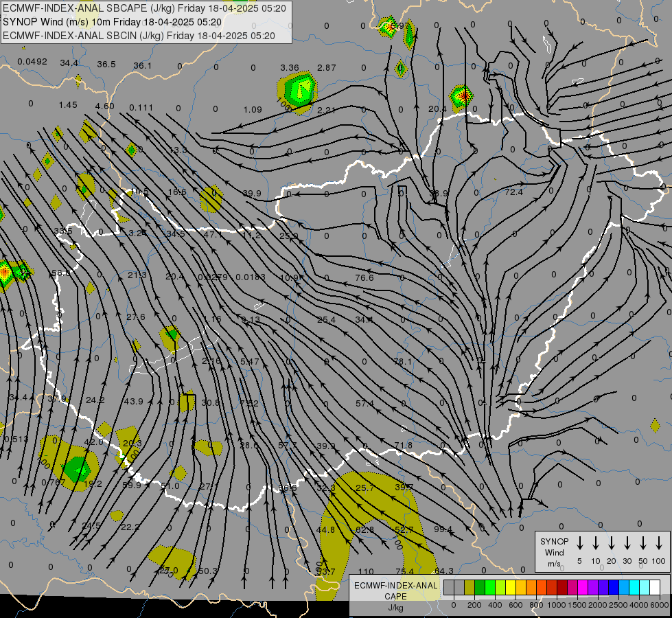672x618 pixels.
Task: Click the 56.0 value on the map
Action: tap(60, 273)
